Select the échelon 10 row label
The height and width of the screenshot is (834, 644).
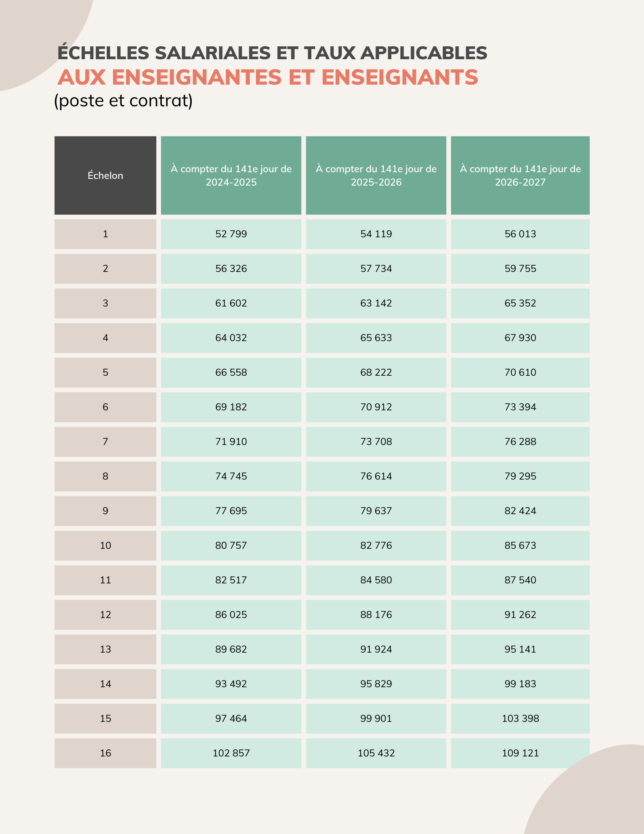coord(105,545)
